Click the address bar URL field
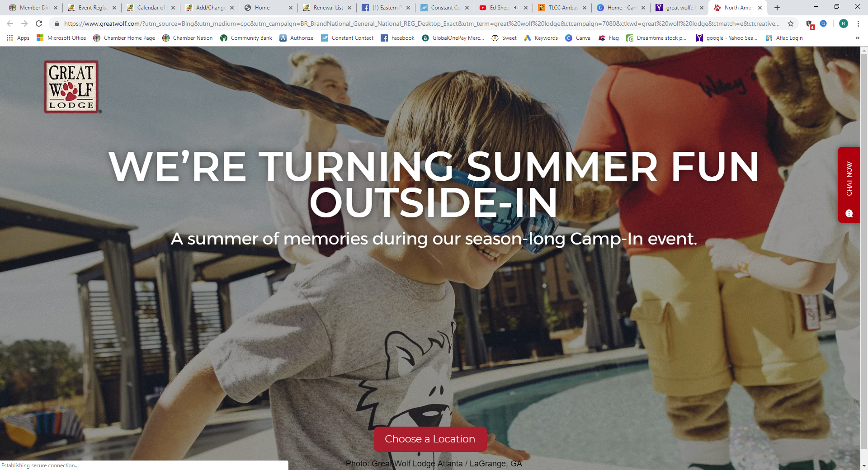The image size is (868, 470). (x=421, y=23)
